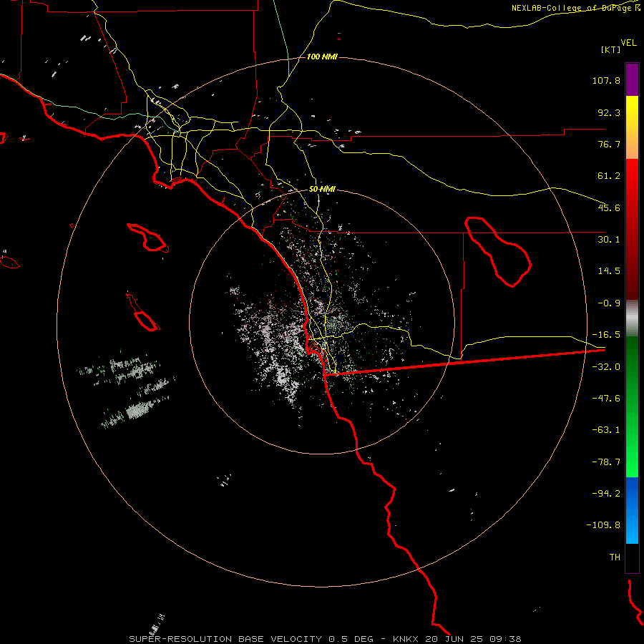The width and height of the screenshot is (644, 644).
Task: Click the [KT] units label
Action: coord(611,49)
